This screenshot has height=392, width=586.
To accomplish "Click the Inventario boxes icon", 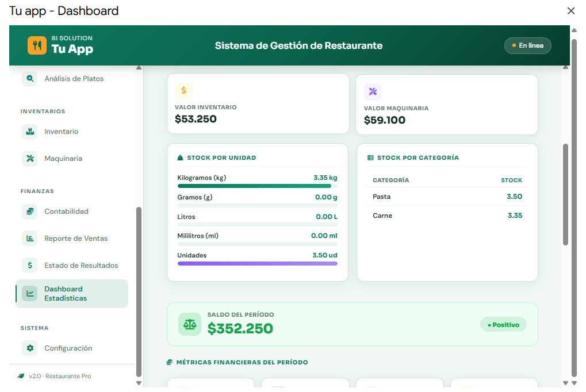I will pyautogui.click(x=30, y=132).
